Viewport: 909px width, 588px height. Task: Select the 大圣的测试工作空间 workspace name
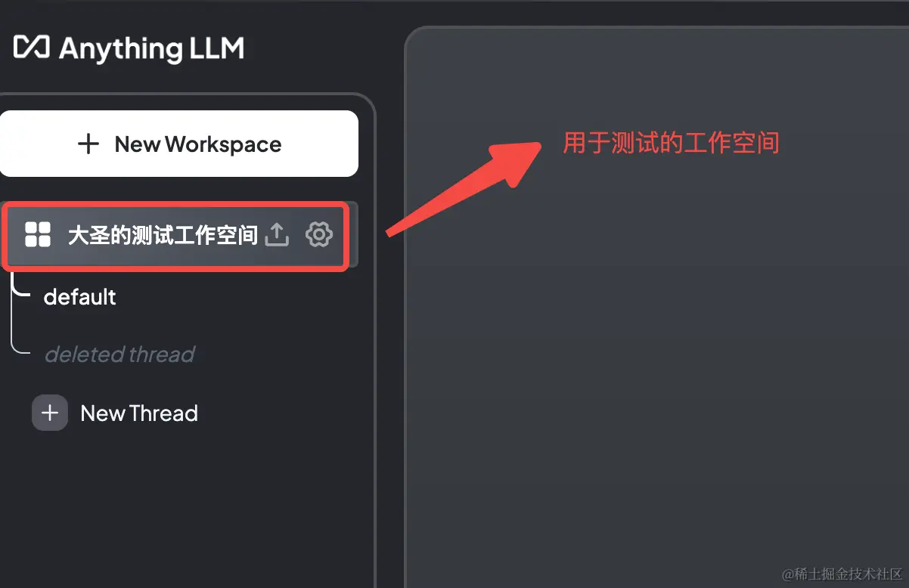(163, 235)
